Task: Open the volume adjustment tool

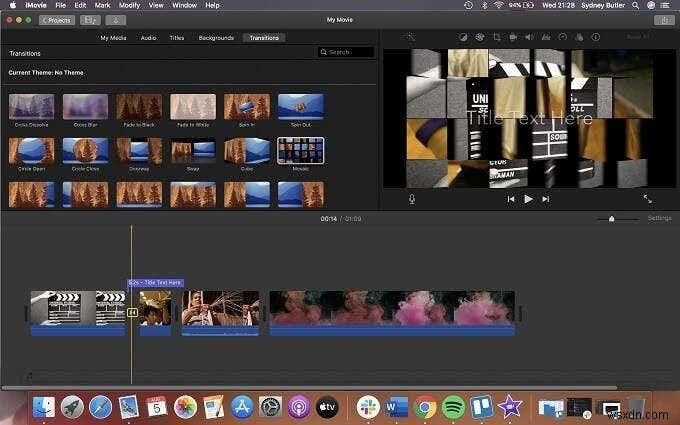Action: 530,37
